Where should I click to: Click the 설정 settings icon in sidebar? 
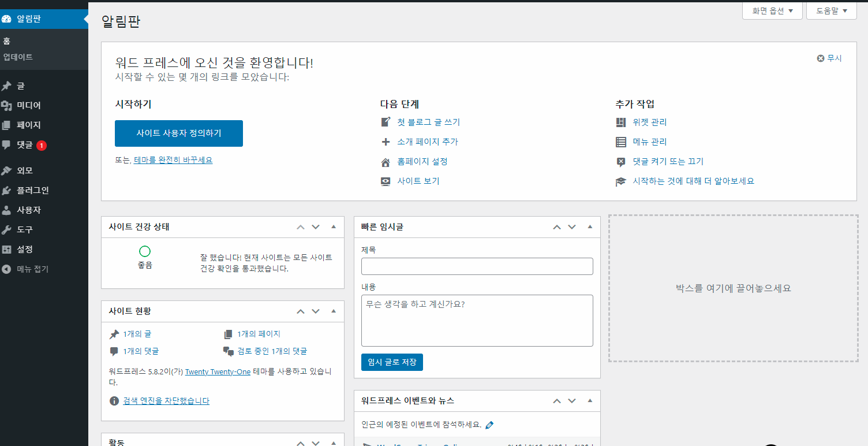(x=6, y=250)
